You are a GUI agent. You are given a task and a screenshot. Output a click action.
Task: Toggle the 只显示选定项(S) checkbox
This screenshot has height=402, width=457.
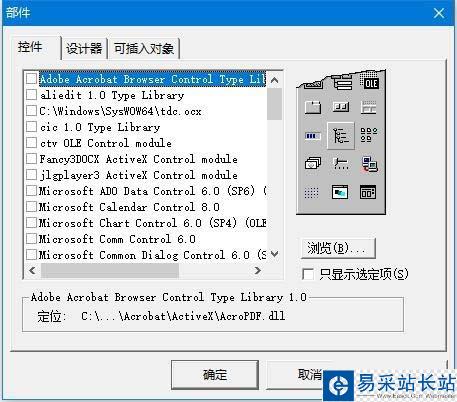(308, 274)
